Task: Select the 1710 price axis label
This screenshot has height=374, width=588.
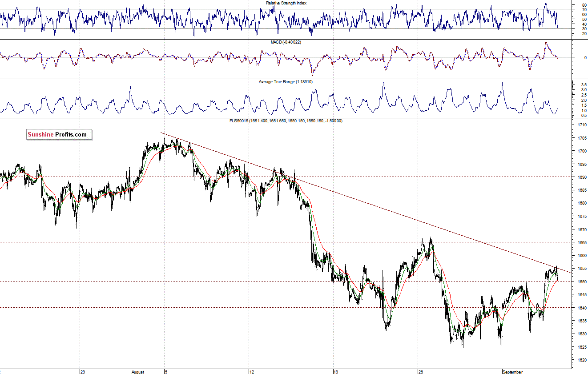Action: tap(582, 125)
